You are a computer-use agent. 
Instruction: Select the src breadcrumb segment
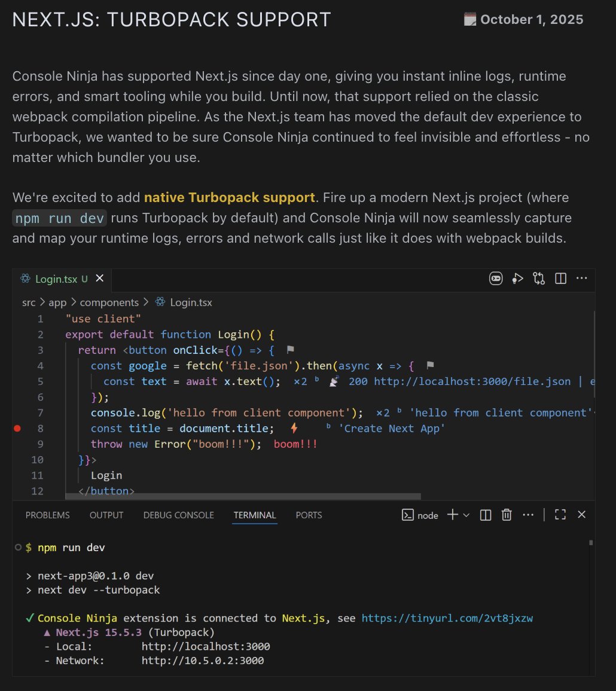(x=29, y=302)
